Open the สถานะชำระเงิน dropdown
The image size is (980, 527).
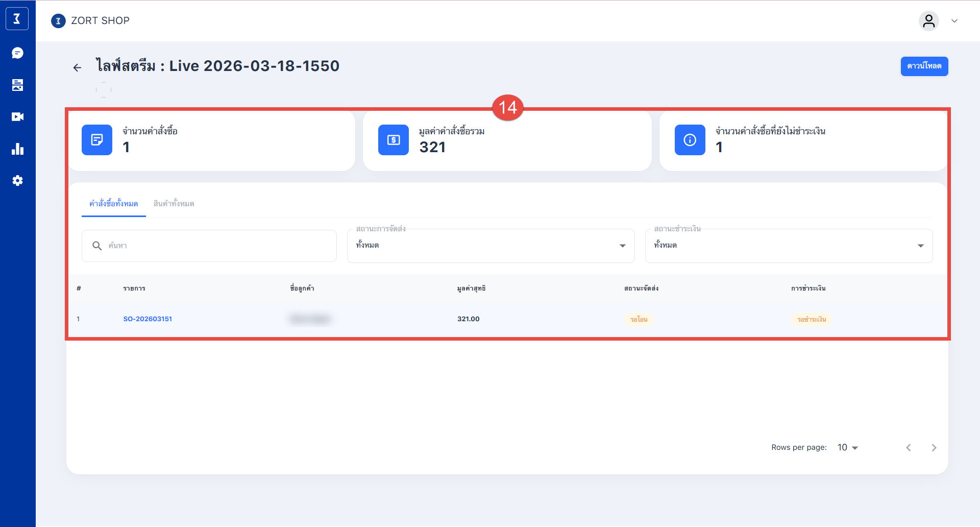788,246
